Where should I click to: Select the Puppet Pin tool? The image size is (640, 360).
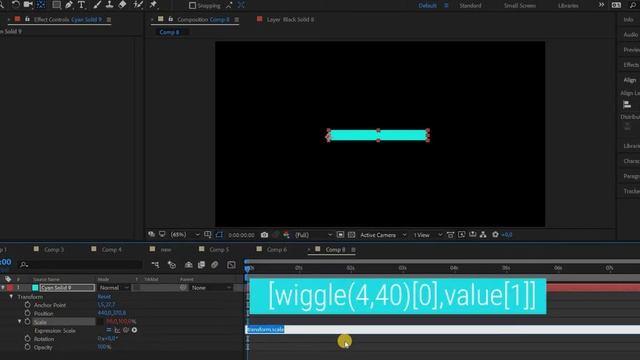[153, 5]
